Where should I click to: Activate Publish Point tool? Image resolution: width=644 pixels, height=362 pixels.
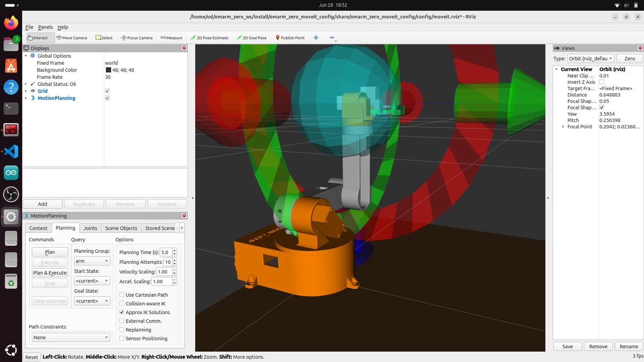point(290,38)
